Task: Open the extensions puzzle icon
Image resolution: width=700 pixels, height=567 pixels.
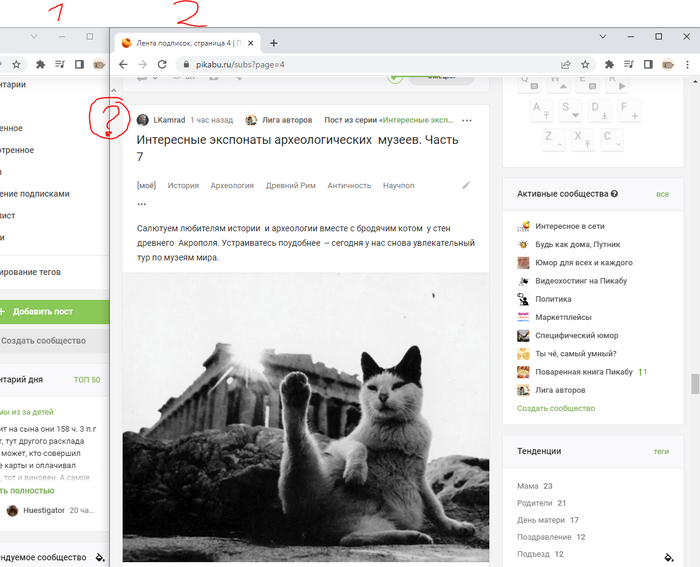Action: click(x=609, y=65)
